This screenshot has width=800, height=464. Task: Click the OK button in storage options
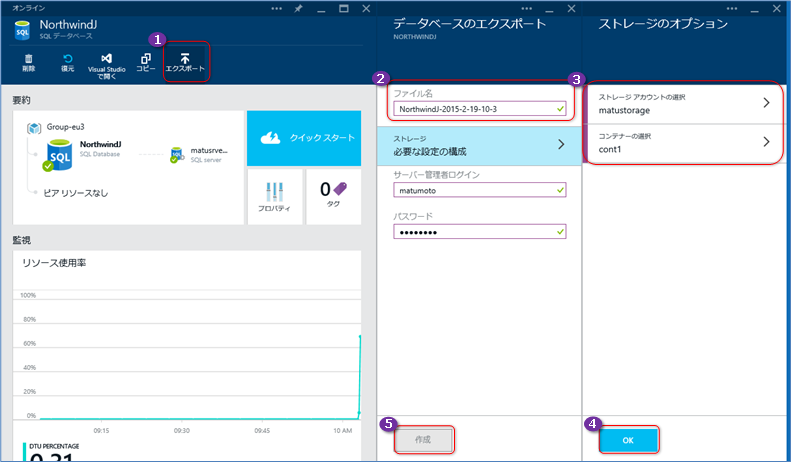tap(628, 440)
